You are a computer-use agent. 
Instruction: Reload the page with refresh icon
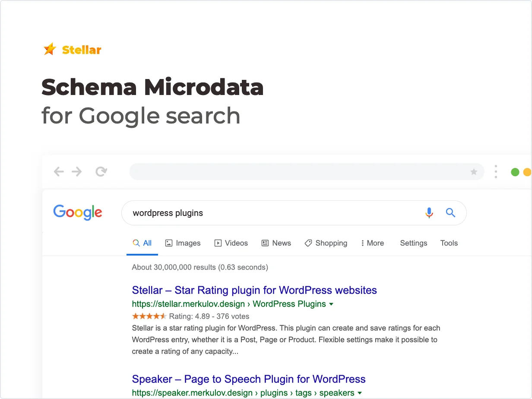101,172
